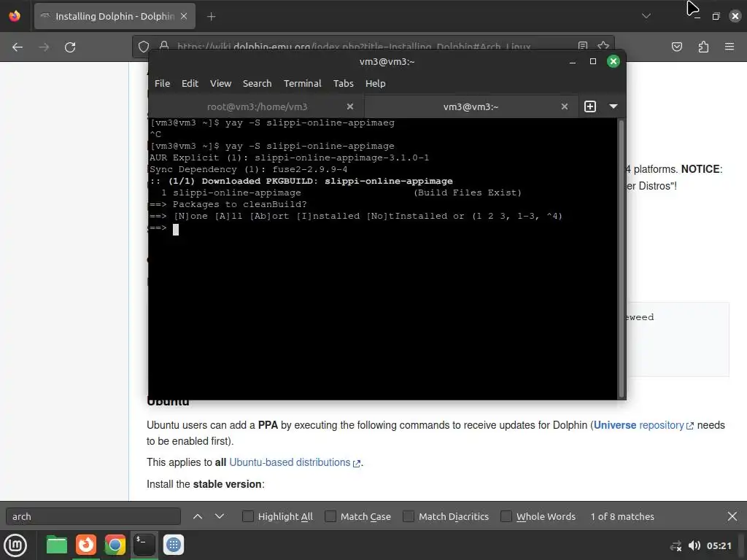Open a new Firefox tab with plus
The height and width of the screenshot is (560, 747).
coord(211,17)
